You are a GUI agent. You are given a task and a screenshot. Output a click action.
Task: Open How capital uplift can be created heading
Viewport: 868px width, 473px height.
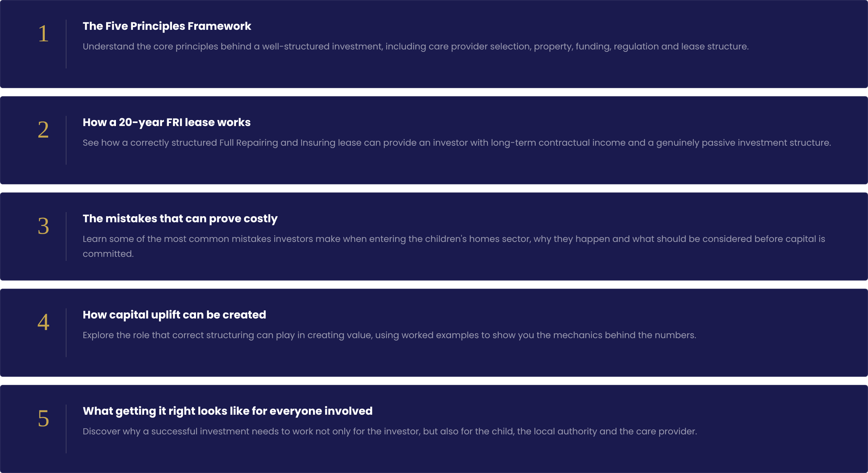click(x=174, y=315)
